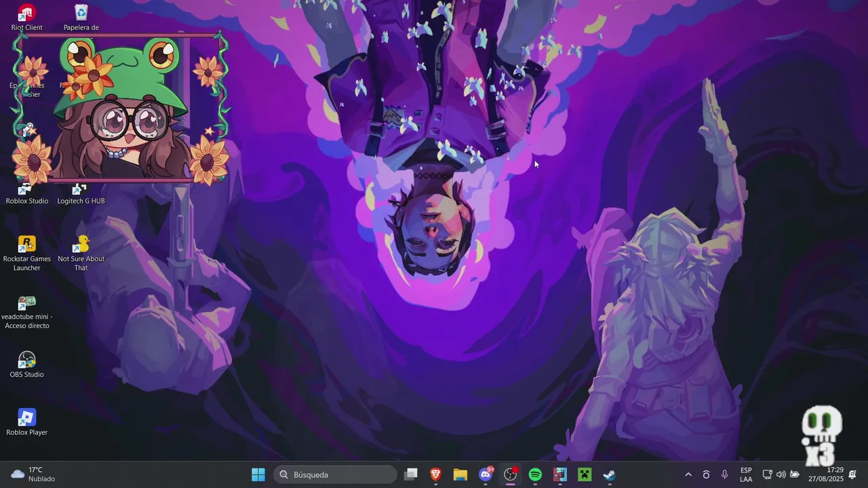Open the volume speaker tray icon

point(781,474)
